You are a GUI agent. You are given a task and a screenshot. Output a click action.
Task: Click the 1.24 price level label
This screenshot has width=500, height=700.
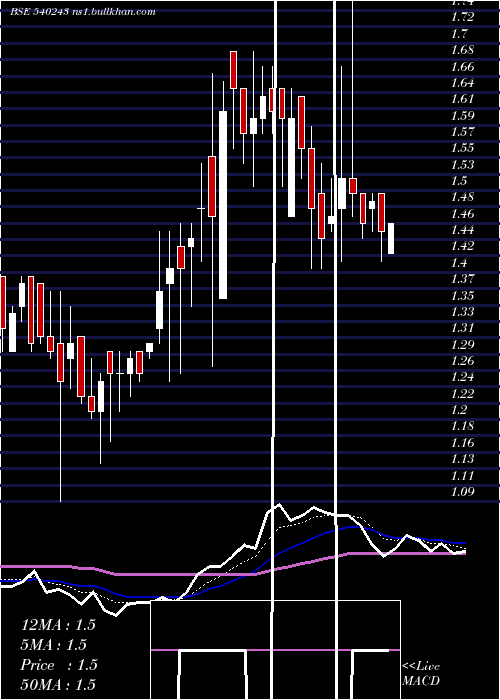click(x=462, y=377)
